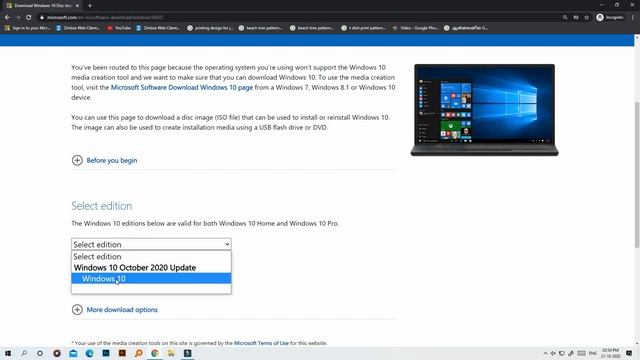Viewport: 640px width, 360px height.
Task: Click the address bar lock icon
Action: (x=42, y=18)
